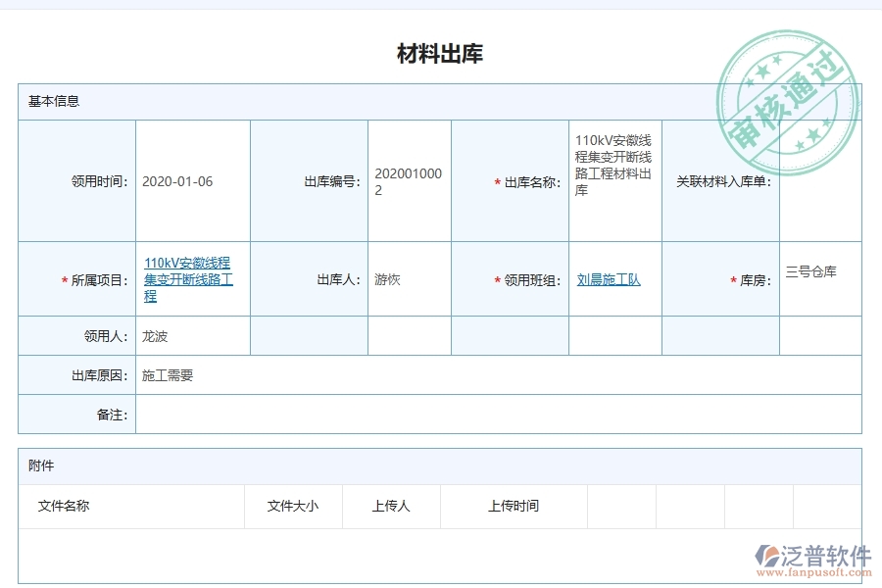Select the 出库编号 value 2020010002
This screenshot has height=588, width=882.
(x=409, y=181)
